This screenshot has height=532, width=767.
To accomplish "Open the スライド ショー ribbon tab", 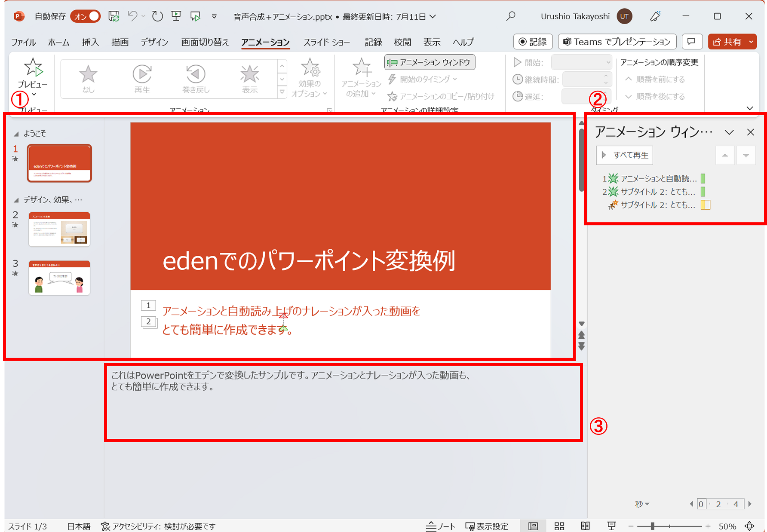I will tap(326, 42).
